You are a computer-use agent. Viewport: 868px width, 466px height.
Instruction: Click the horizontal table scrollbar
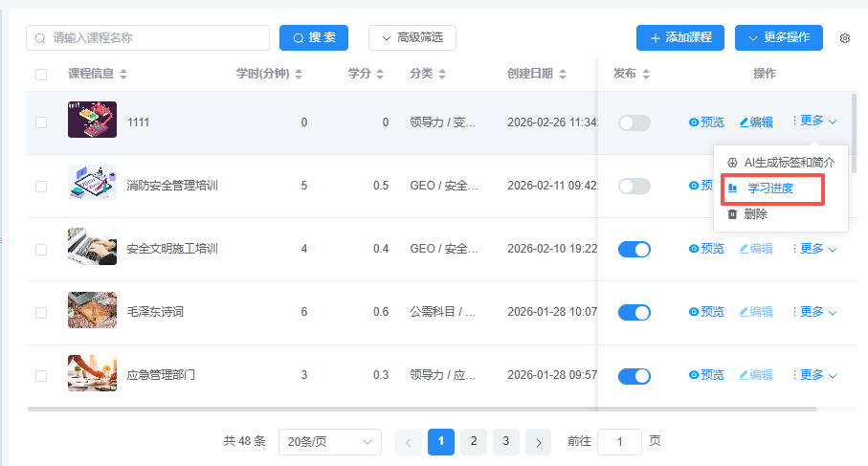[422, 410]
